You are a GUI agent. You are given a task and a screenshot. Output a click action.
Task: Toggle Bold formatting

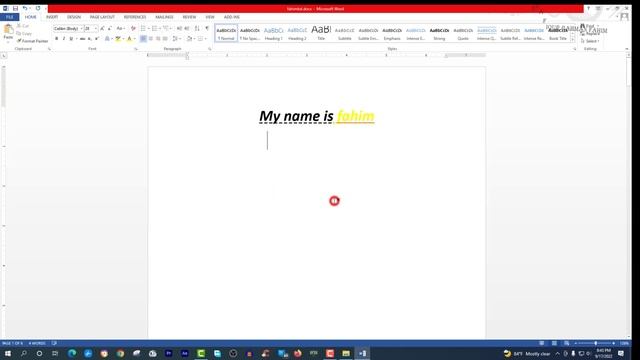[56, 39]
